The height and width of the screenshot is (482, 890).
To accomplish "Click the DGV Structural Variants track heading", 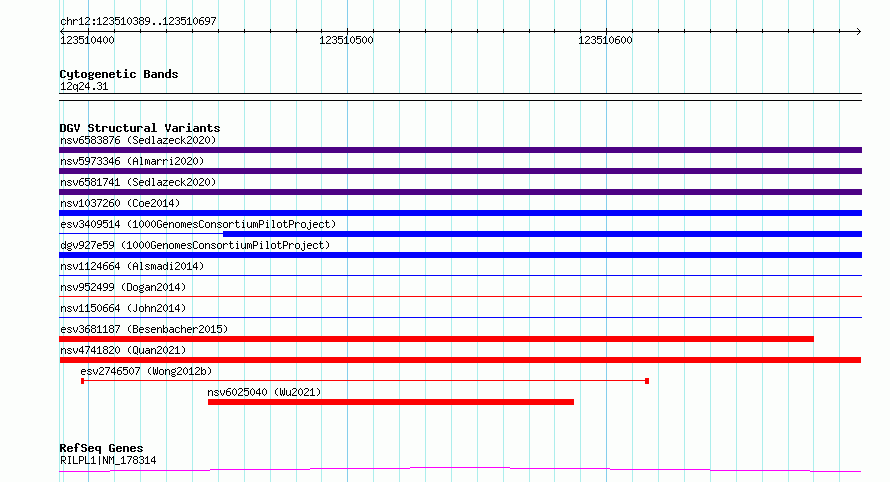I will (x=140, y=128).
